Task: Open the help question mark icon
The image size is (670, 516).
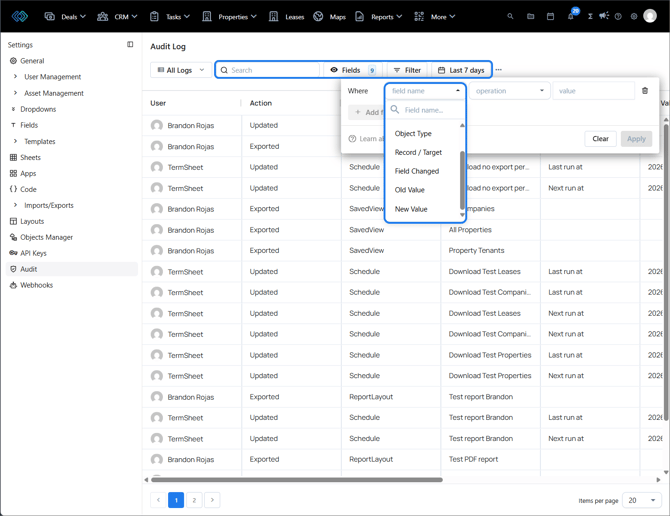Action: click(618, 17)
